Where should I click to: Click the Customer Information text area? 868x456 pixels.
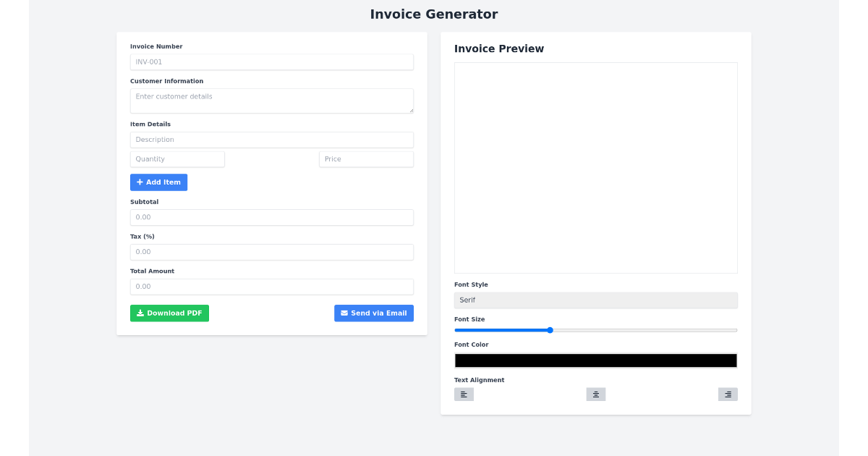271,100
